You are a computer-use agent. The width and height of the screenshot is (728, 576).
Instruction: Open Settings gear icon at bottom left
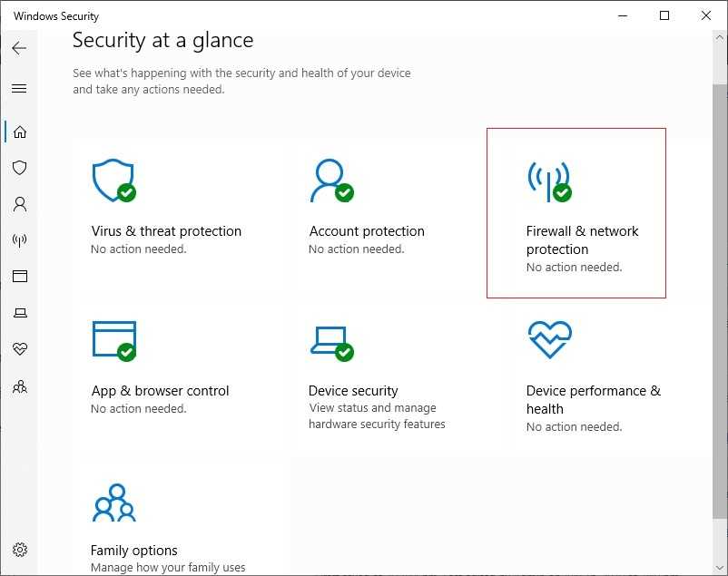tap(19, 550)
